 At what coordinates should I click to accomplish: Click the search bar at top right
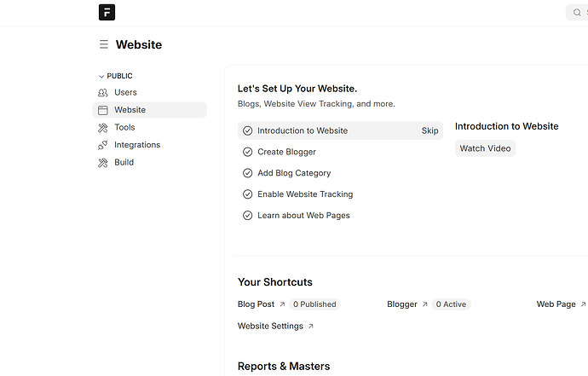[578, 12]
